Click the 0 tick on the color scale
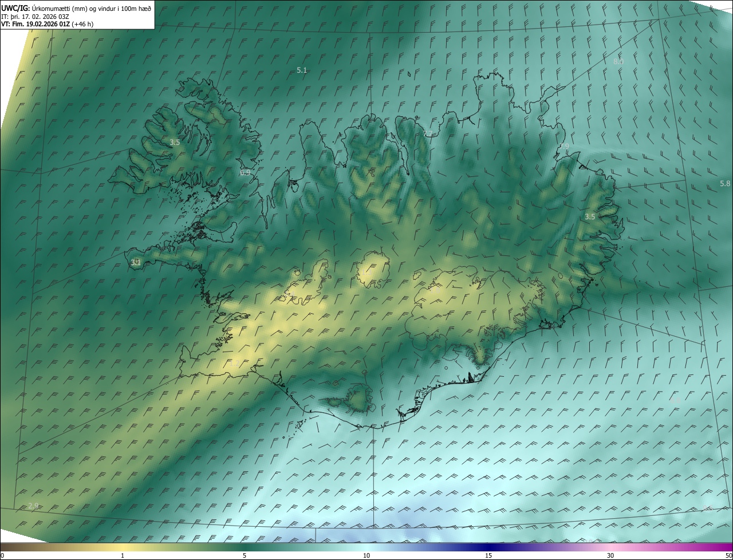This screenshot has width=733, height=560. coord(2,555)
